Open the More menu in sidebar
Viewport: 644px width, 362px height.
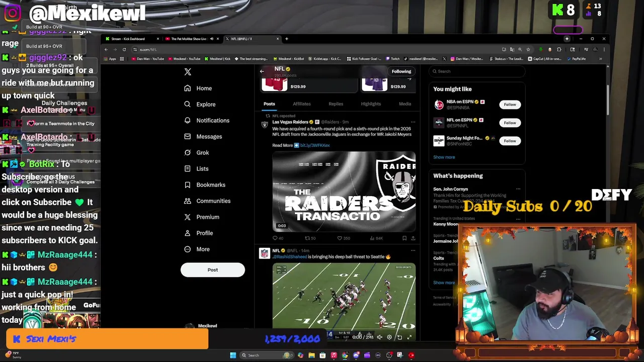tap(197, 249)
